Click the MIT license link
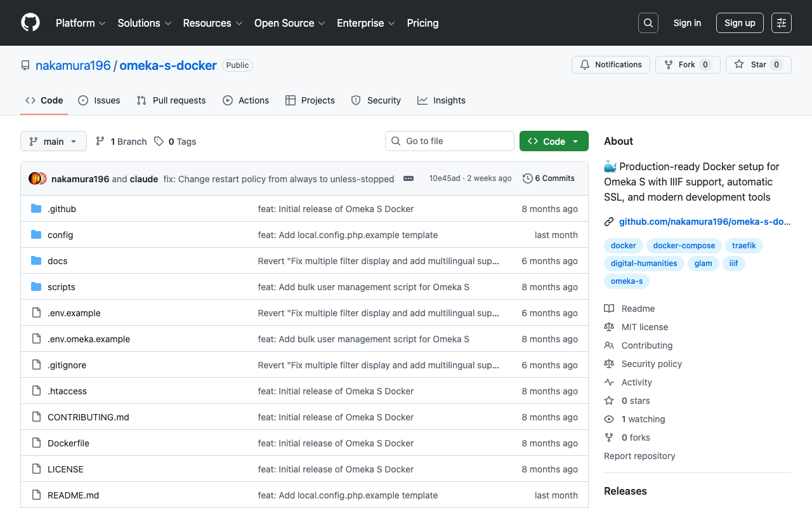The width and height of the screenshot is (812, 508). click(645, 327)
